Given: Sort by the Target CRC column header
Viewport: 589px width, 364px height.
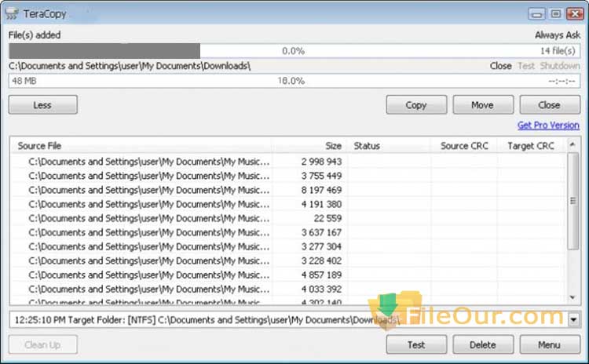Looking at the screenshot, I should pos(530,146).
